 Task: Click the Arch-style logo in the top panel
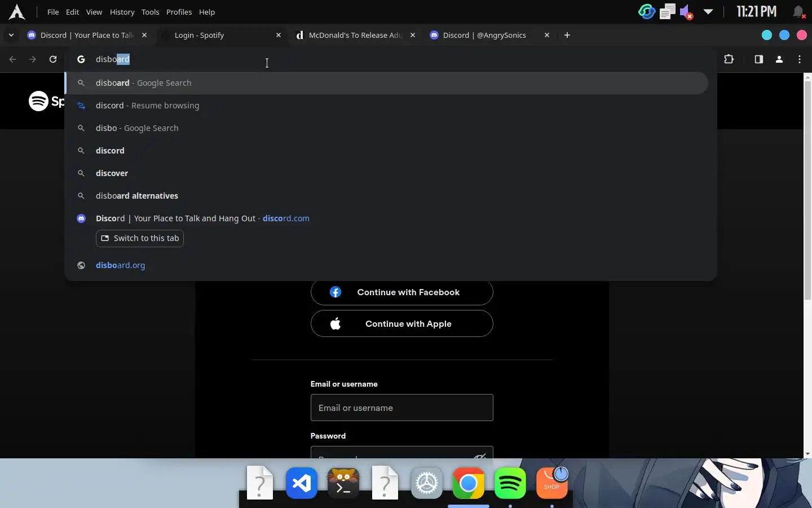17,12
